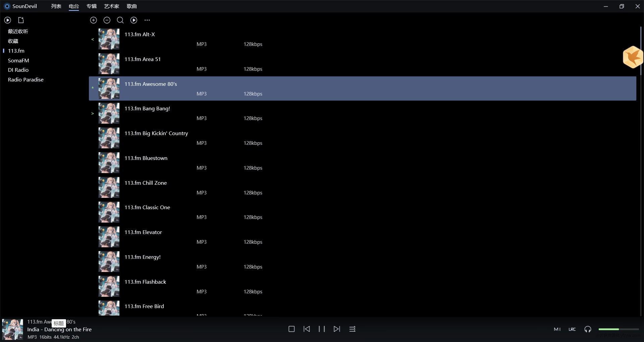The height and width of the screenshot is (342, 644).
Task: Click the station list vertical scrollbar
Action: pos(640,50)
